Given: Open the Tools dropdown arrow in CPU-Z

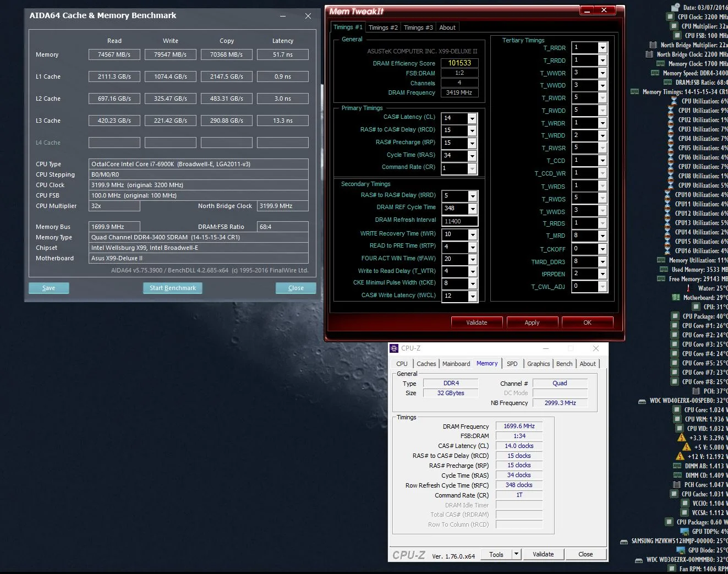Looking at the screenshot, I should (x=516, y=554).
